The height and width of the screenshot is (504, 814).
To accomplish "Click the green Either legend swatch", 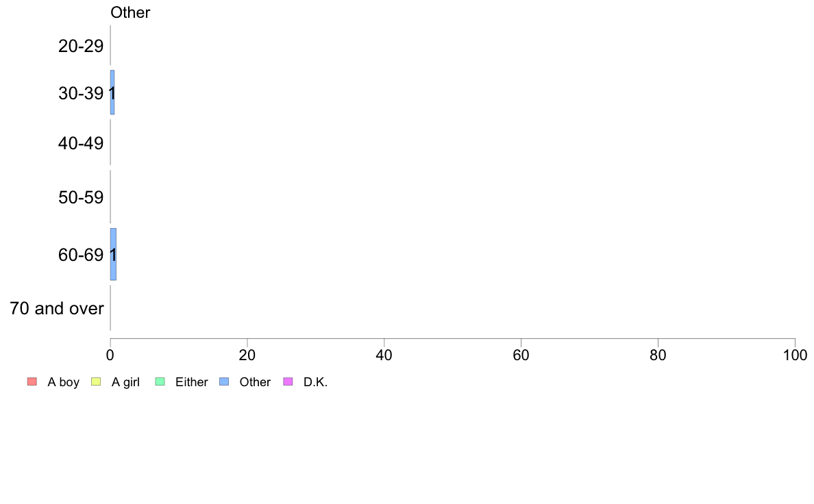I will pos(160,381).
